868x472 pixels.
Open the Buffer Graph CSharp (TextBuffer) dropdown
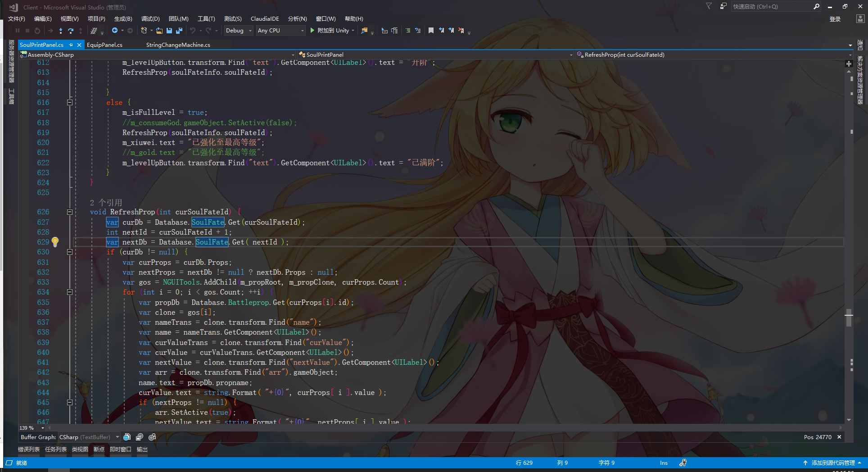pos(89,437)
